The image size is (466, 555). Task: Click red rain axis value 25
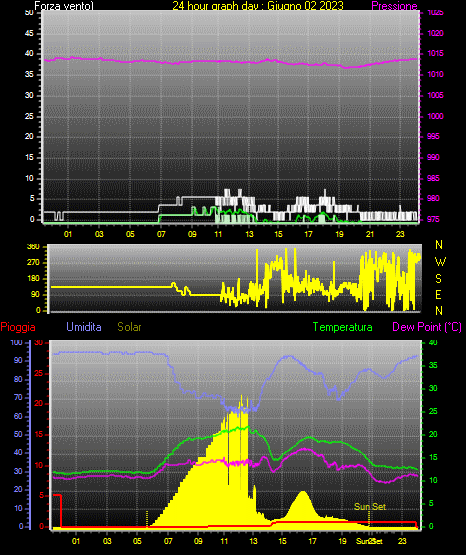pos(39,373)
